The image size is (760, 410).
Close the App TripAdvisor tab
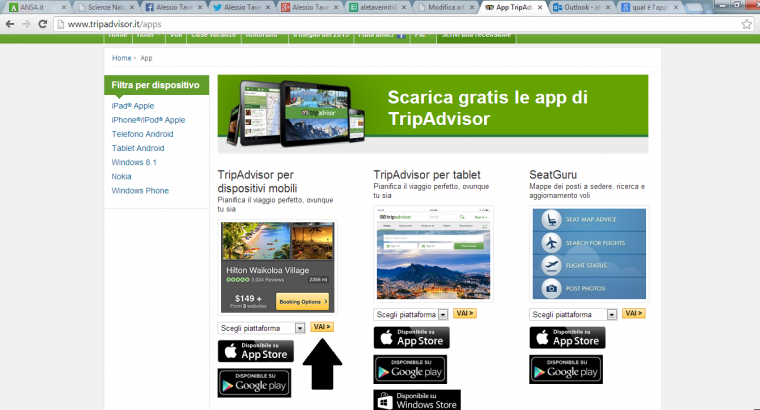(x=540, y=7)
